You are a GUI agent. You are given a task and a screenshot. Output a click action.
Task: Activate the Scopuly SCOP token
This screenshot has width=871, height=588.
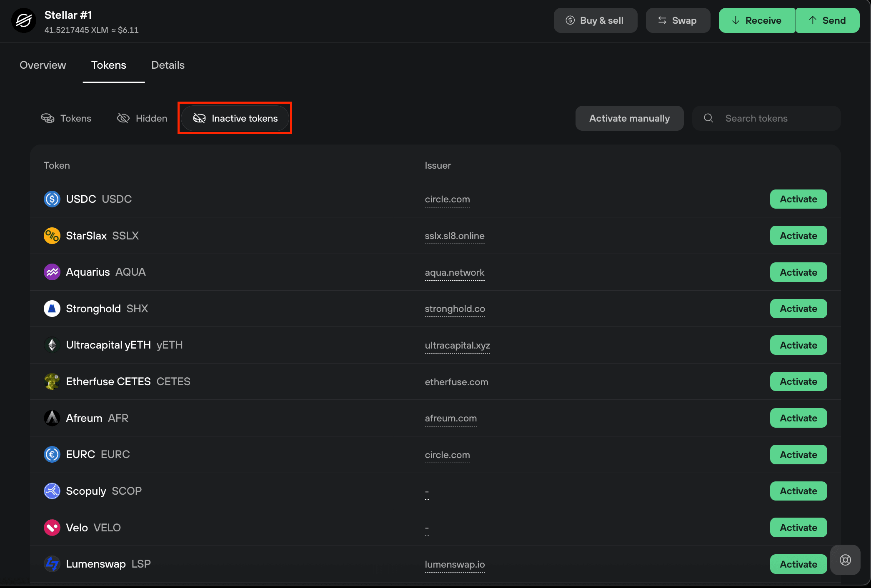798,491
